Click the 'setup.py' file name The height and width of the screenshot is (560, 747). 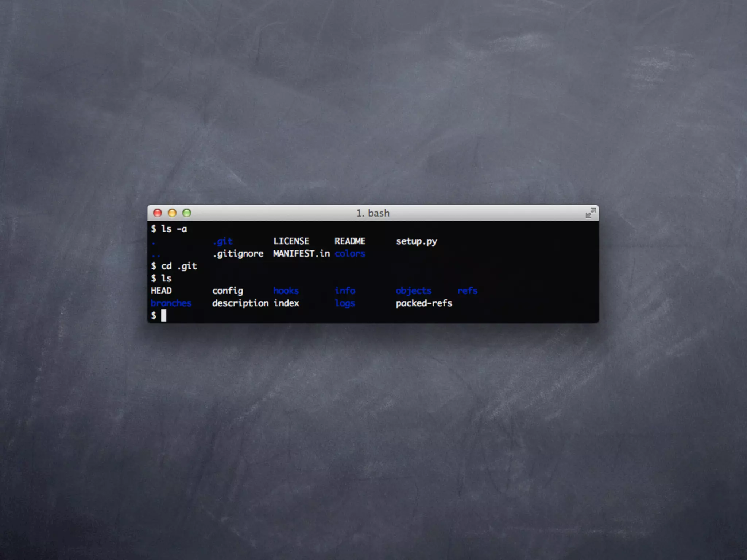416,241
